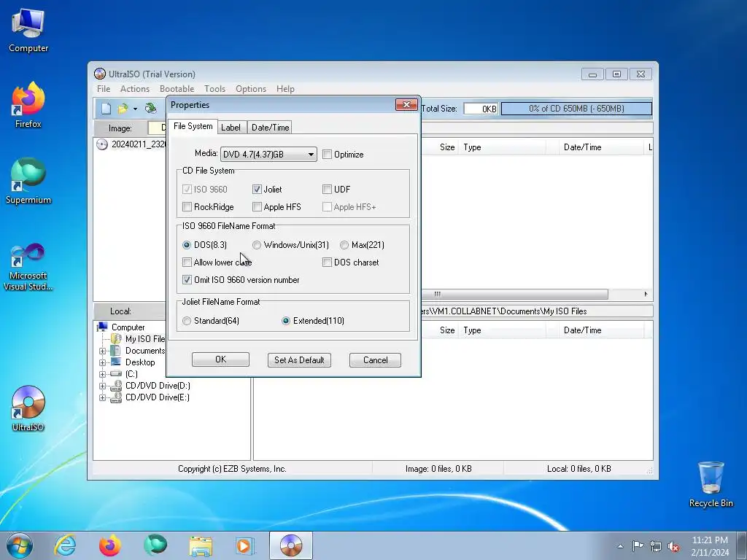Screen dimensions: 747x560
Task: Open the Tools menu
Action: pyautogui.click(x=215, y=88)
